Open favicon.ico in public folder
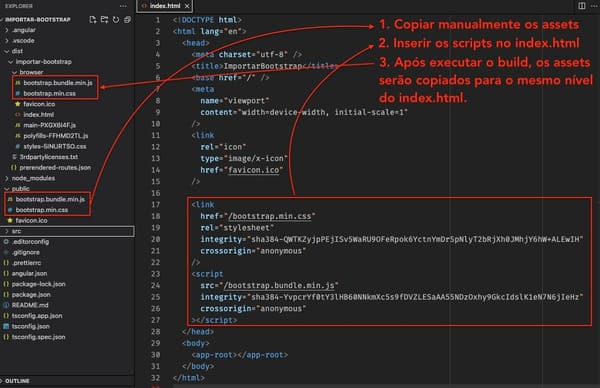Viewport: 600px width, 388px height. 31,220
